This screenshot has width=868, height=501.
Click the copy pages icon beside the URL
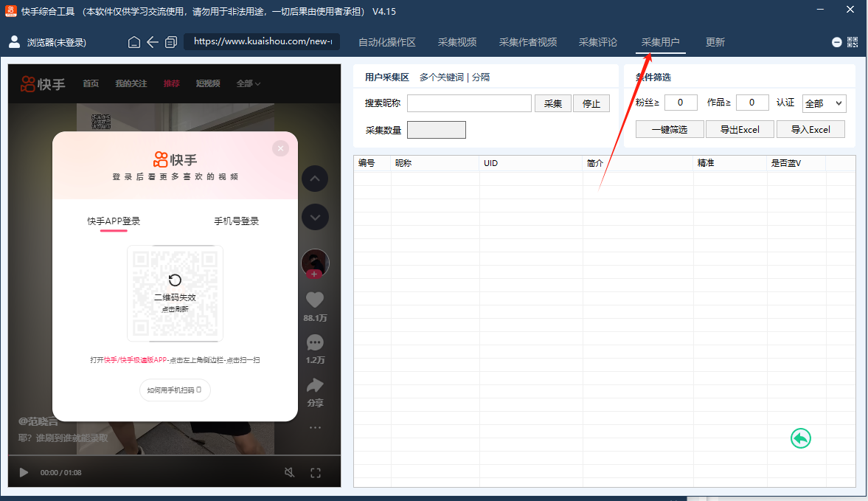pyautogui.click(x=171, y=42)
